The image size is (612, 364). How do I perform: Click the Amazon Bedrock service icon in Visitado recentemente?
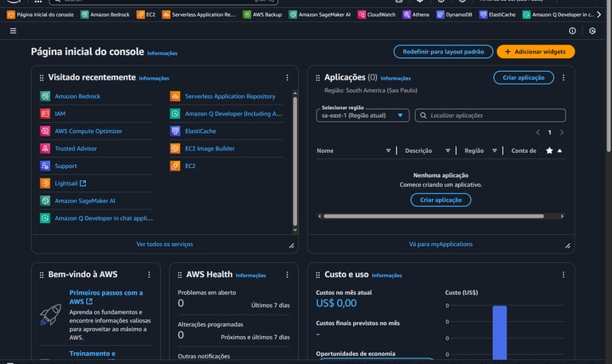[45, 96]
